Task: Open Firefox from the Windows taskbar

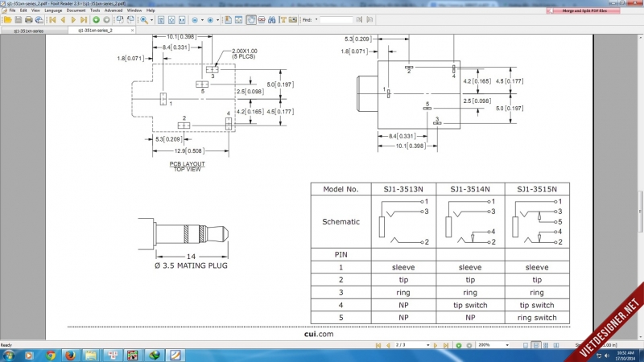Action: click(x=69, y=355)
